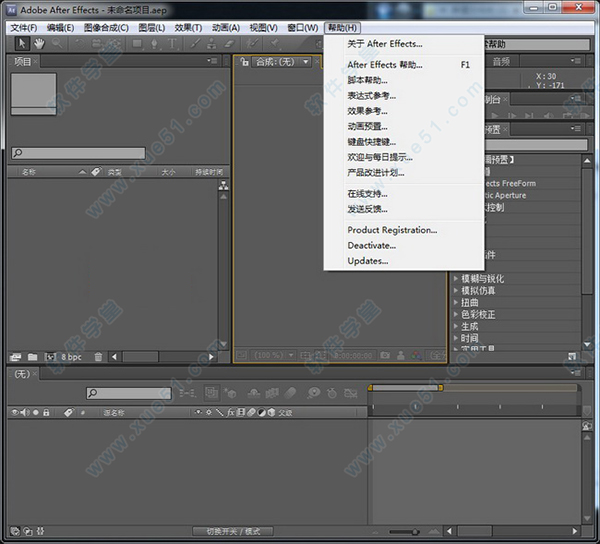Expand the 时间 effects category
The height and width of the screenshot is (544, 600).
click(456, 338)
